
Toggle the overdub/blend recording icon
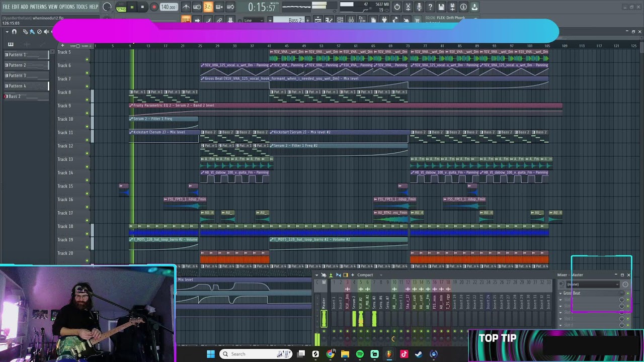pos(219,7)
